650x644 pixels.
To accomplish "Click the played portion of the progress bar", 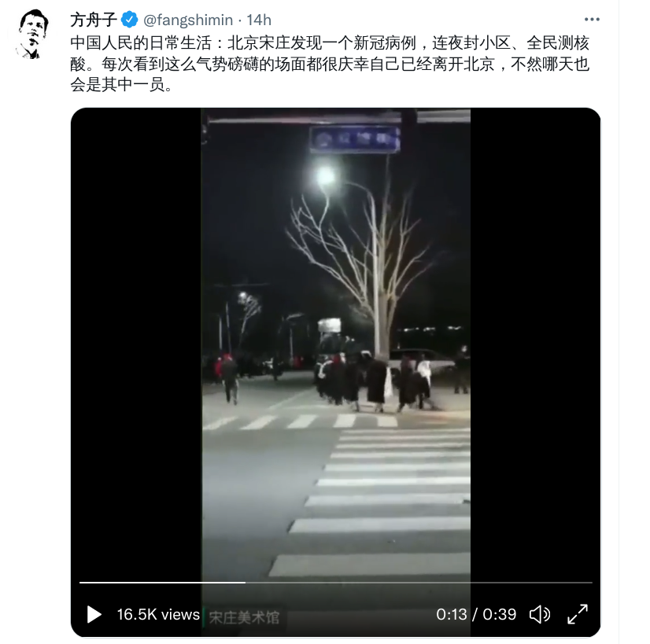I will click(x=162, y=583).
